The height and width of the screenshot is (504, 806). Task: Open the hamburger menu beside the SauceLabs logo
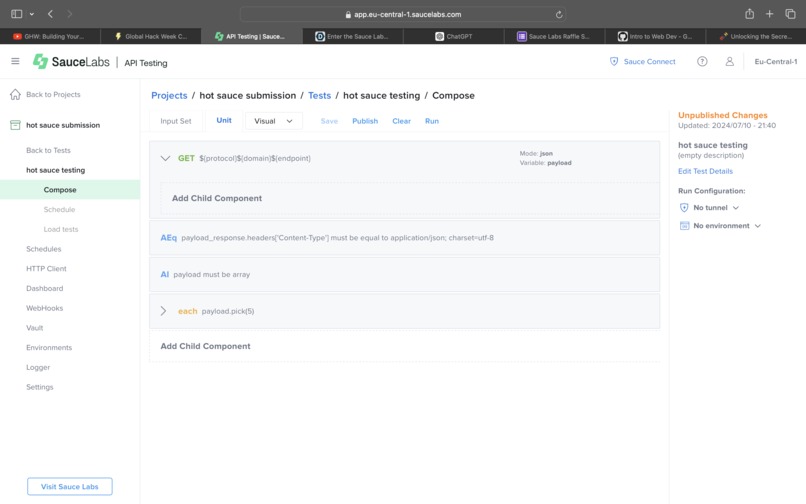[15, 61]
